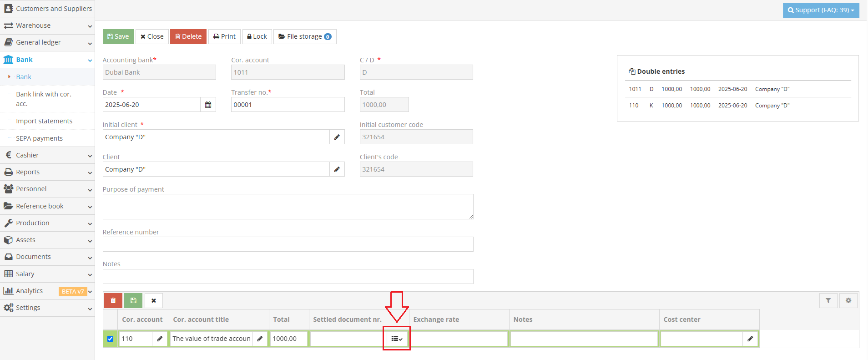Click pencil icon beside Cor. account 110
The width and height of the screenshot is (868, 360).
[160, 339]
